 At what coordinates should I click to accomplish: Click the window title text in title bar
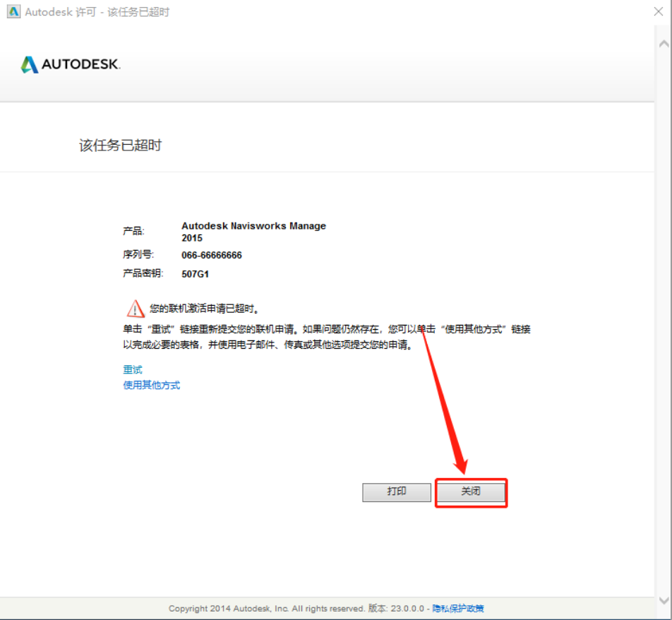(x=97, y=12)
